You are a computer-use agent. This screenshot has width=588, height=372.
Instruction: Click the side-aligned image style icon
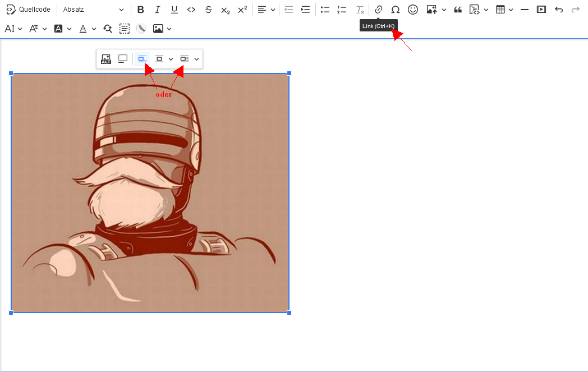[x=184, y=59]
